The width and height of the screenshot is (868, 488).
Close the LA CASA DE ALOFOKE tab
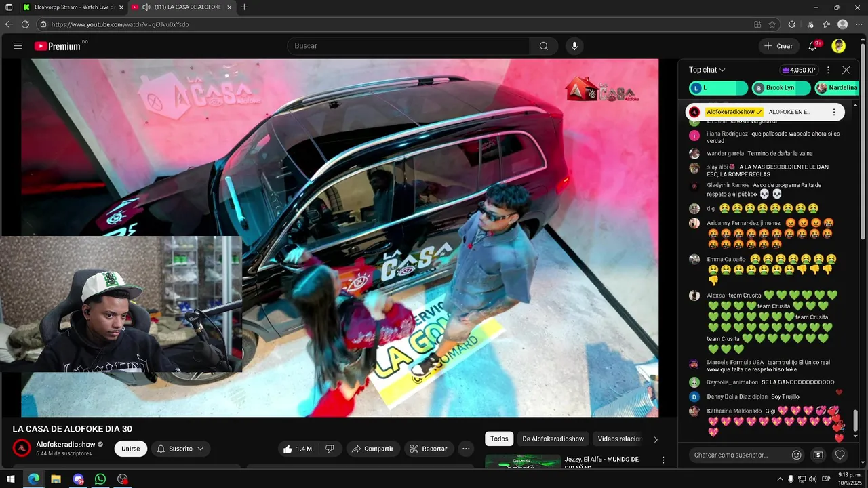coord(229,7)
